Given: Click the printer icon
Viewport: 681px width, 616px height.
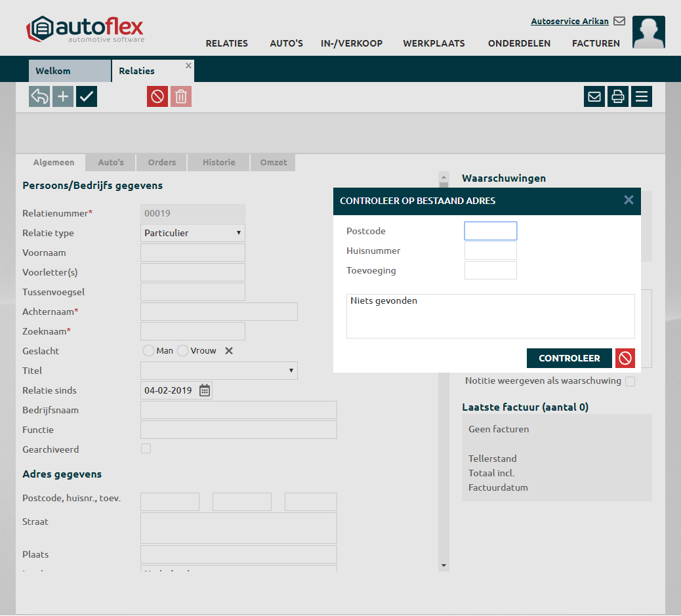Looking at the screenshot, I should (618, 96).
